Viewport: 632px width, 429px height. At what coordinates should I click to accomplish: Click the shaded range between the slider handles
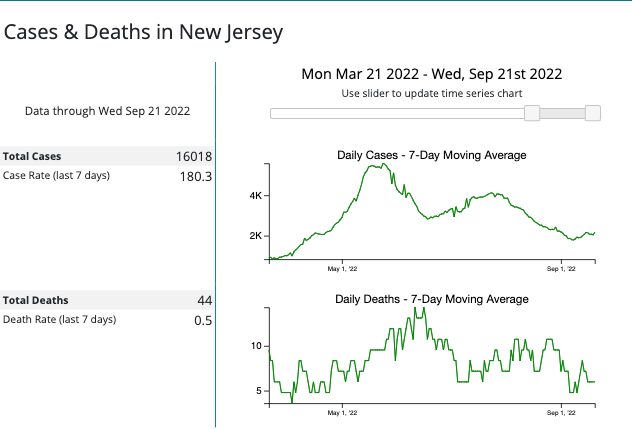(563, 113)
